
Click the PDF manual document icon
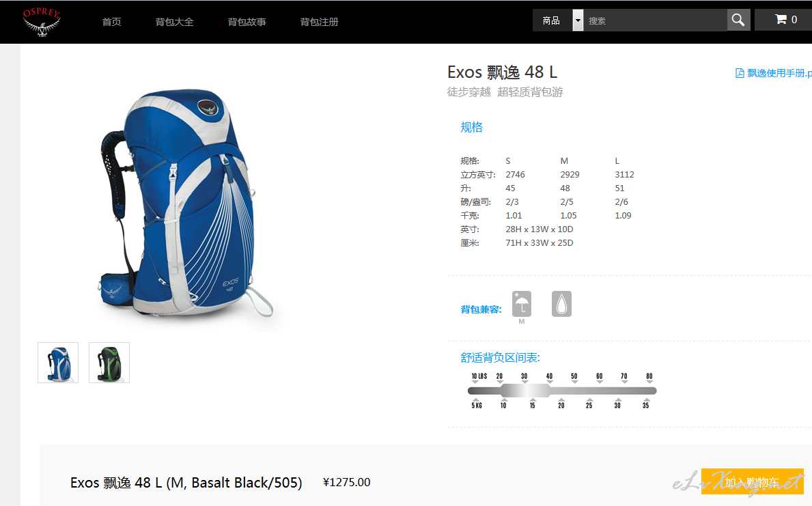point(740,73)
